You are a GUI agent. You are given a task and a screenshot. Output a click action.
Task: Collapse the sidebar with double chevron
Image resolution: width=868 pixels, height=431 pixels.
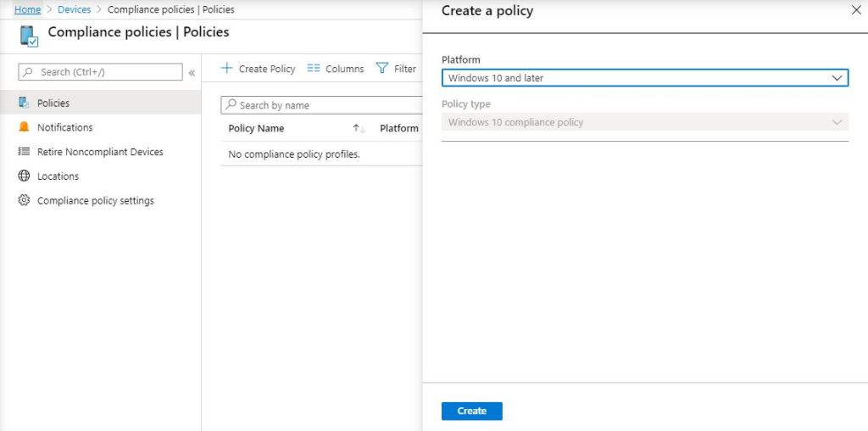point(192,73)
